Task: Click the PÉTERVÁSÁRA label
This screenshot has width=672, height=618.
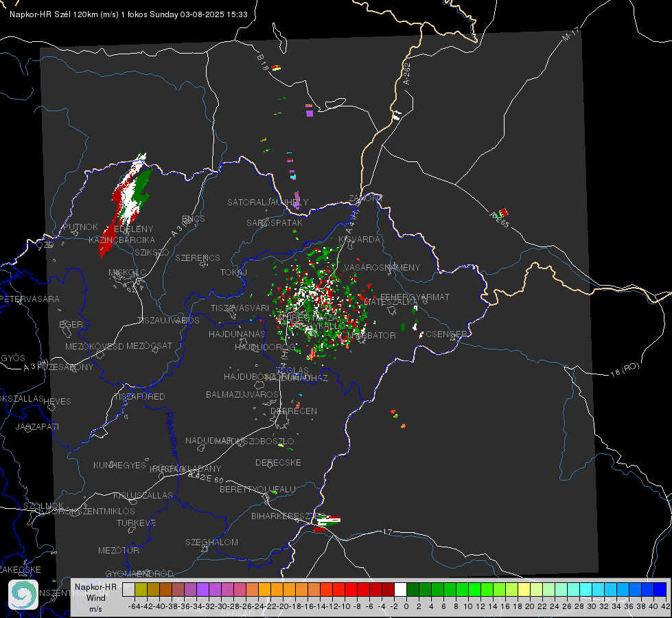Action: pyautogui.click(x=30, y=299)
